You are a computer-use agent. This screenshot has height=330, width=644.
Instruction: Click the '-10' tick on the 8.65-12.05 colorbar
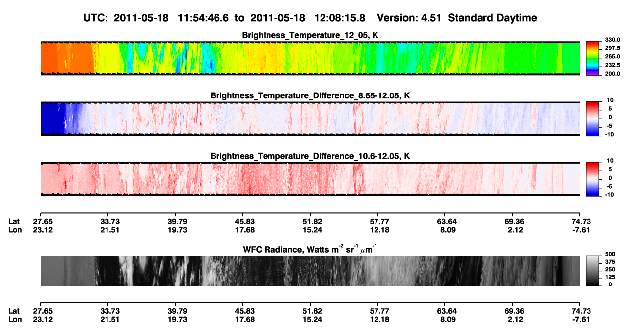[610, 134]
